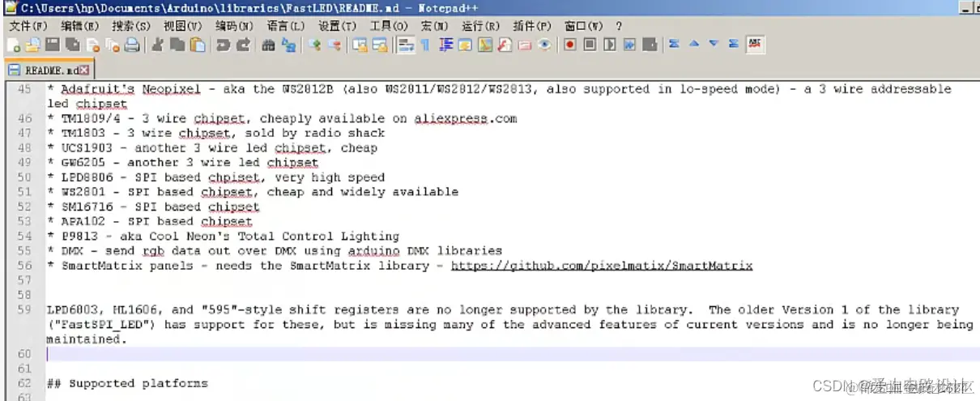Viewport: 980px width, 401px height.
Task: Open the 工具(O) menu
Action: (389, 26)
